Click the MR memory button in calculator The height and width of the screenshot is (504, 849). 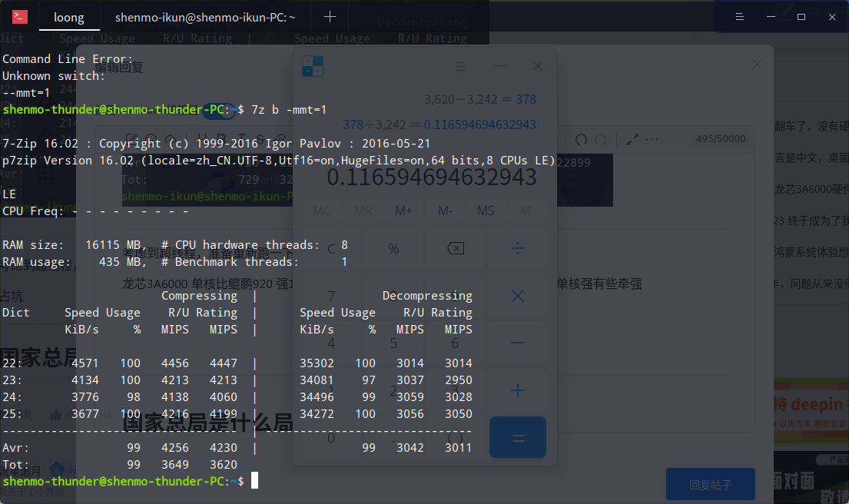[x=363, y=211]
